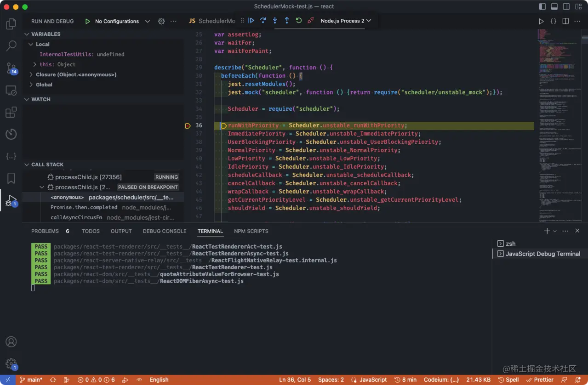
Task: Click the Split Editor icon
Action: [x=565, y=21]
